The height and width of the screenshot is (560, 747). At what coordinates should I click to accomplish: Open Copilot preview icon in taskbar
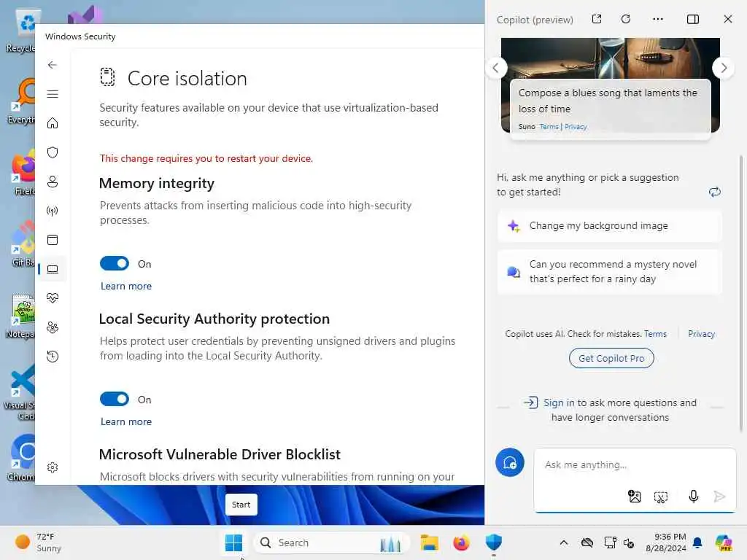coord(724,542)
